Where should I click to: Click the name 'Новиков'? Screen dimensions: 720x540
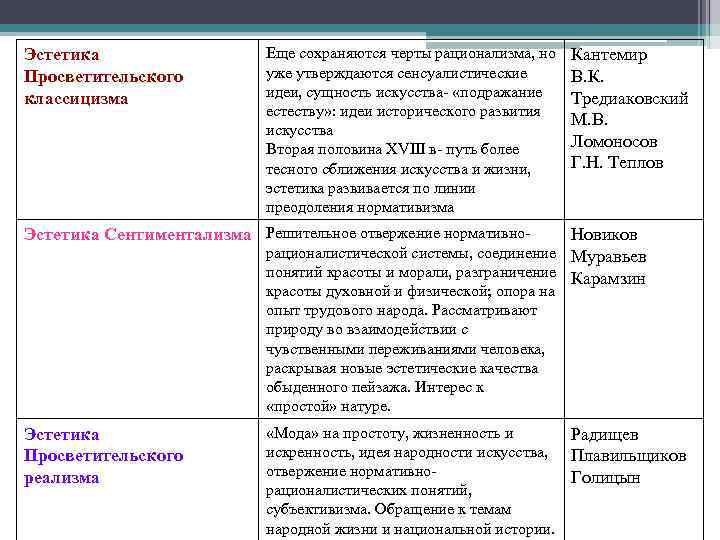(x=604, y=235)
